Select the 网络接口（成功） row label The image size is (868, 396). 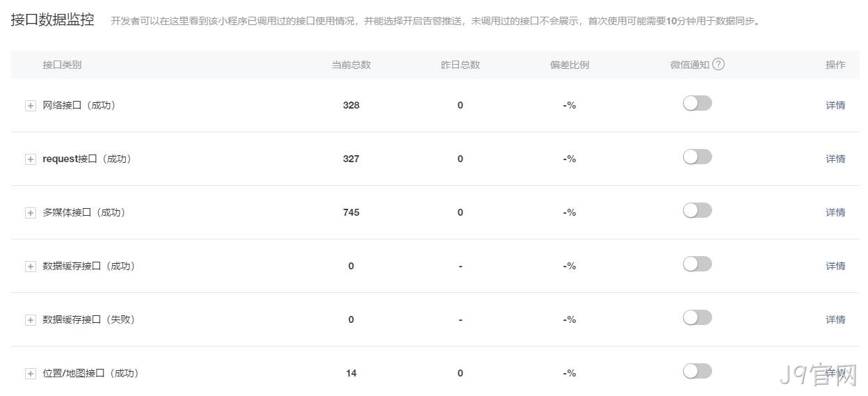coord(79,105)
